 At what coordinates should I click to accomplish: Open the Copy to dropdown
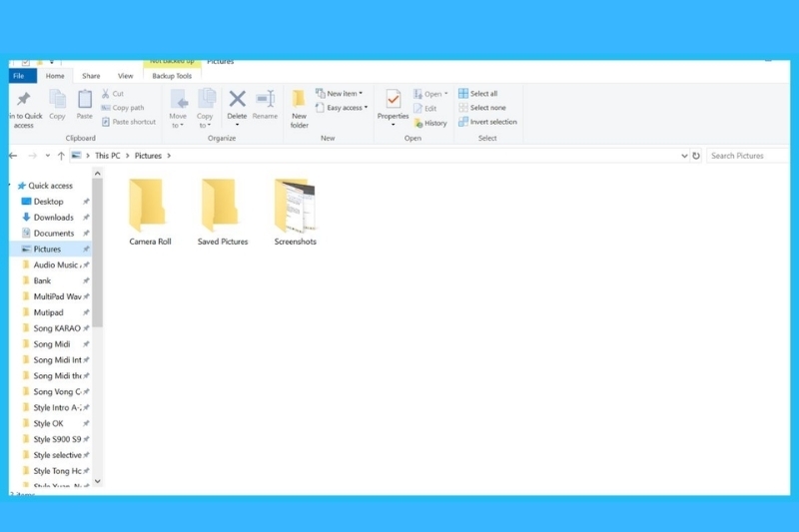click(206, 109)
